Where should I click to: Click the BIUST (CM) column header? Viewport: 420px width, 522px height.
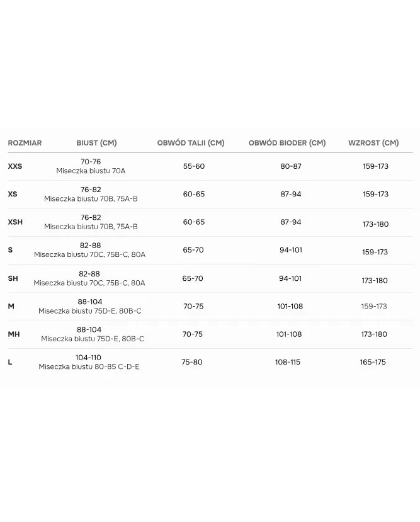tap(96, 143)
